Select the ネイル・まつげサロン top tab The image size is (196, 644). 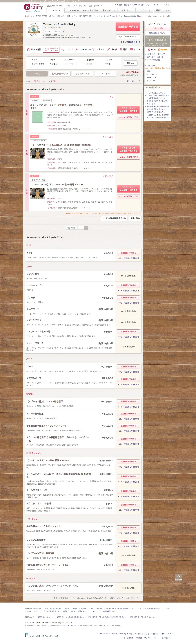tap(91, 10)
